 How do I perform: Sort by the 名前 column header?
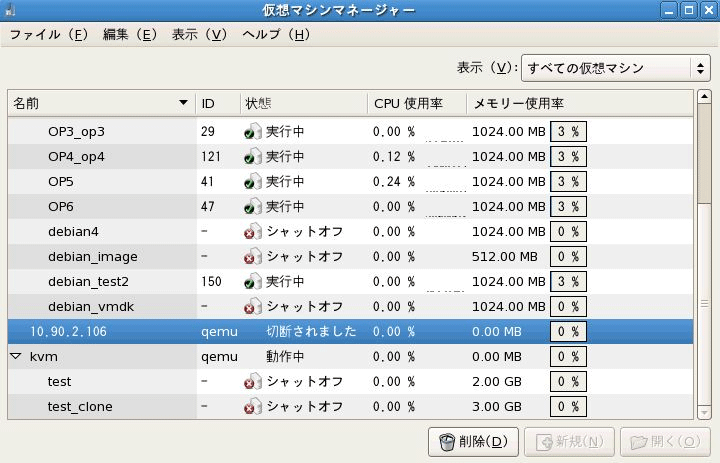pos(100,103)
